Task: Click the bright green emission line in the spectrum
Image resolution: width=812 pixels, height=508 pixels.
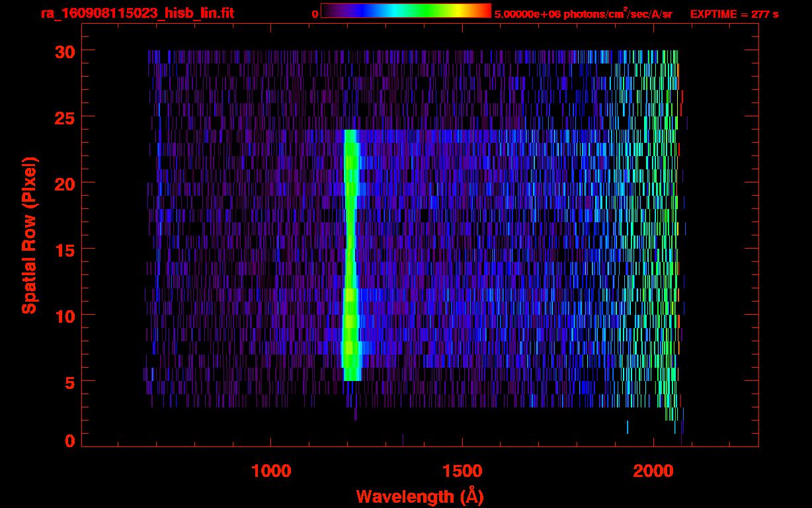Action: (351, 255)
